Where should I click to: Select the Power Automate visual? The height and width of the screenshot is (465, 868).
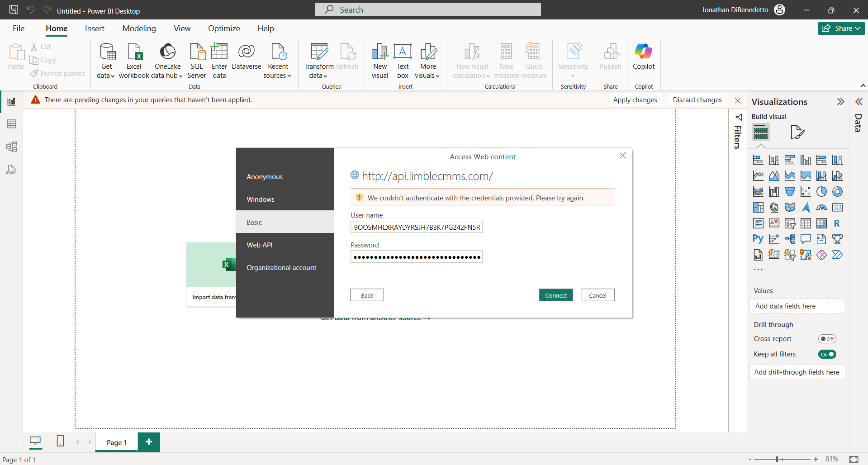pos(837,255)
